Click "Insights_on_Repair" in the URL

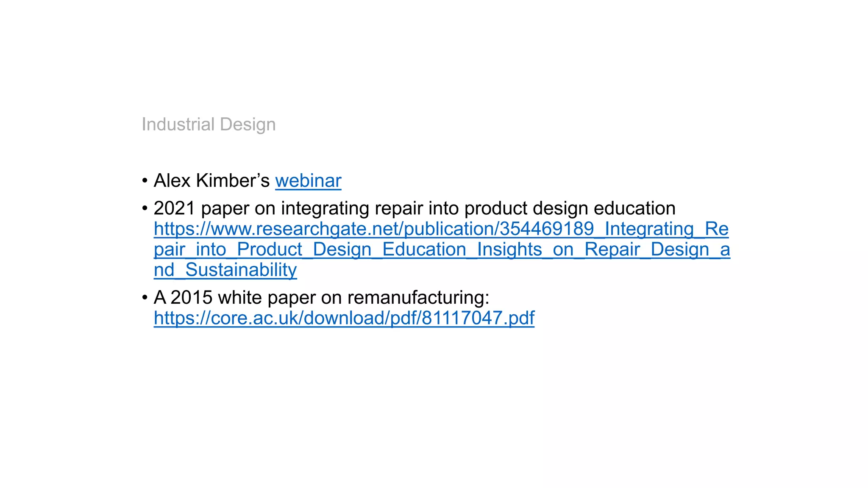558,250
